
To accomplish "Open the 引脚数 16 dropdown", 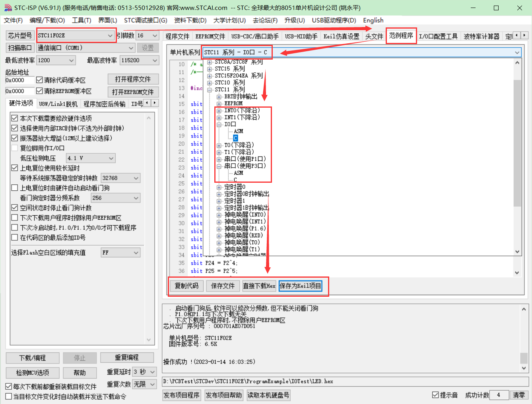I will (x=148, y=35).
